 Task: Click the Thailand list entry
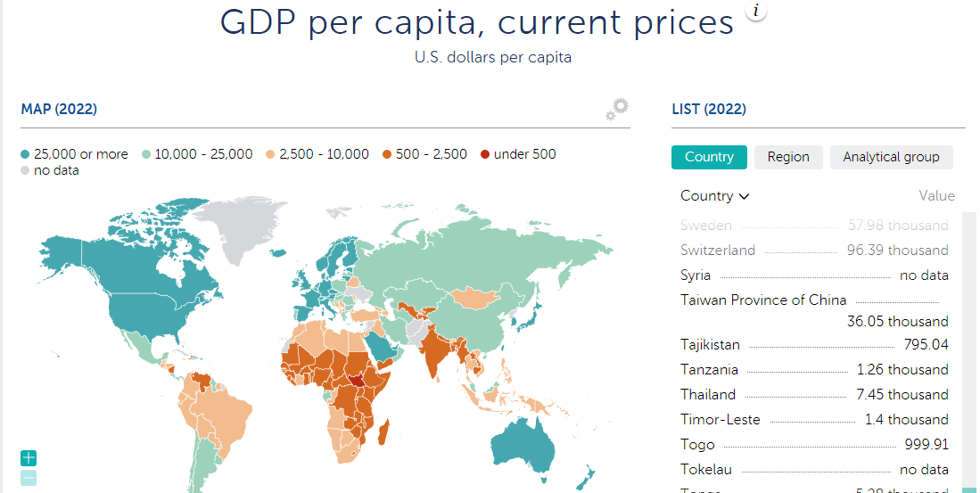point(708,395)
